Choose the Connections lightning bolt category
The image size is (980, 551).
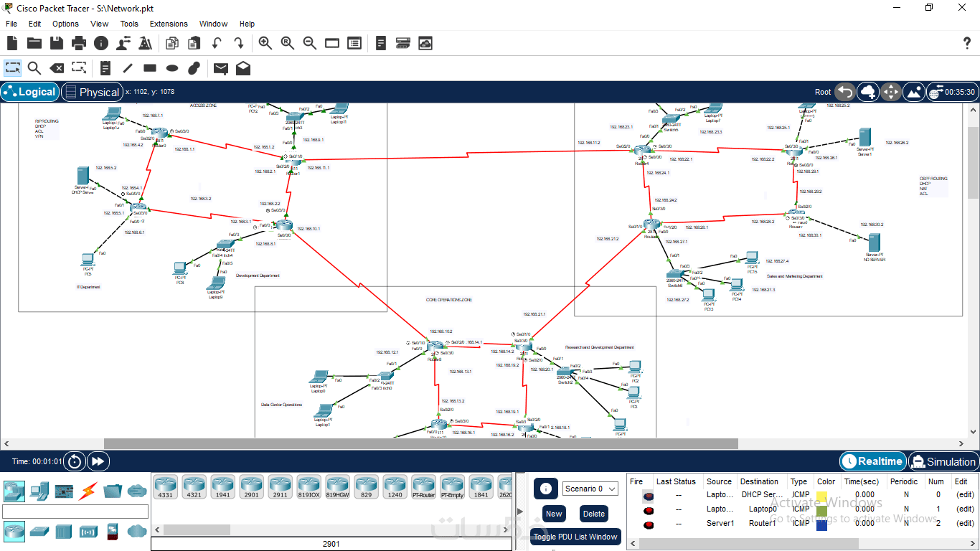pyautogui.click(x=88, y=491)
